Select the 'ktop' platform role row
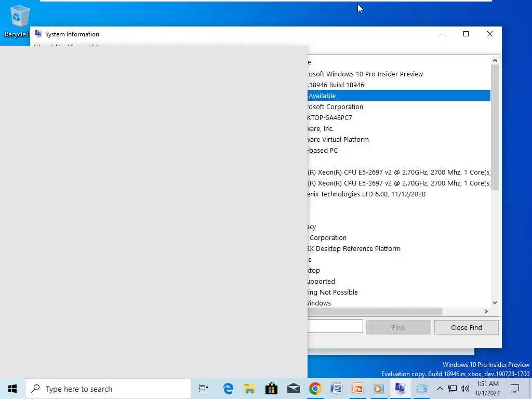 (x=399, y=270)
